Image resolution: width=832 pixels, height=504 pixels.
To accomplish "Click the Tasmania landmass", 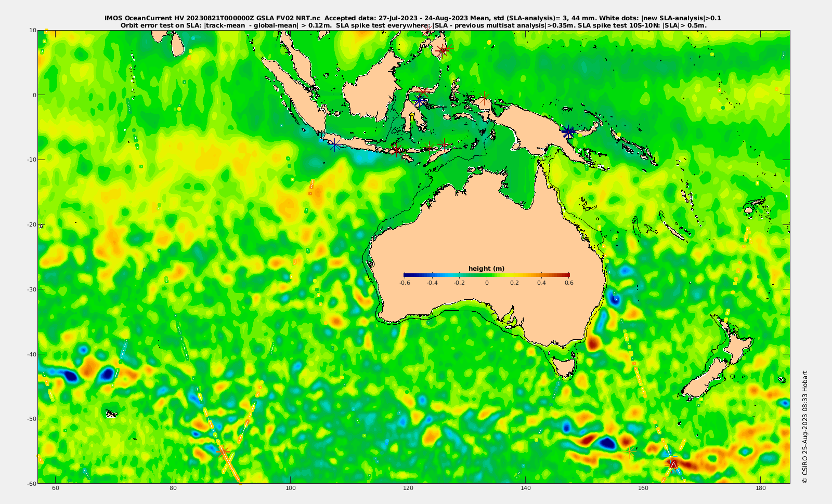I will 564,366.
